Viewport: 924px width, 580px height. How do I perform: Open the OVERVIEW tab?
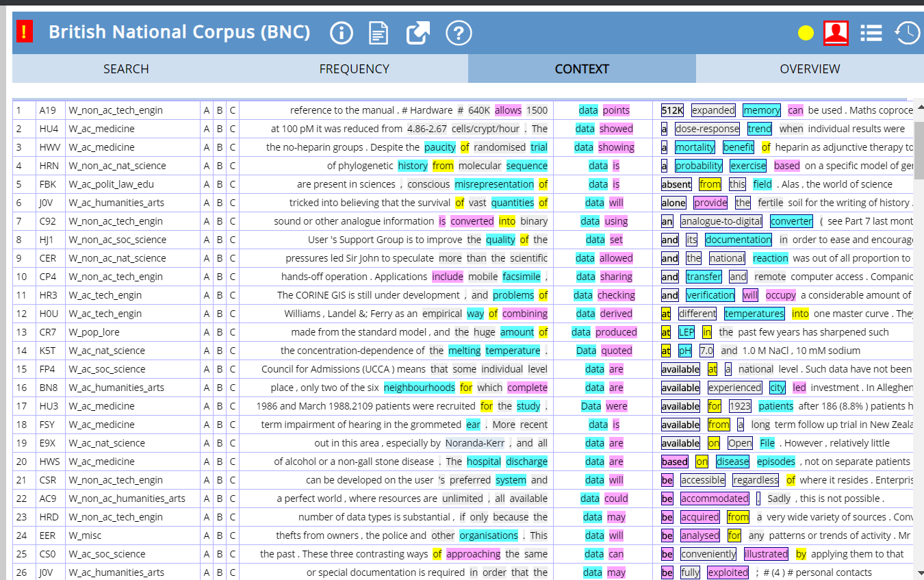[810, 68]
